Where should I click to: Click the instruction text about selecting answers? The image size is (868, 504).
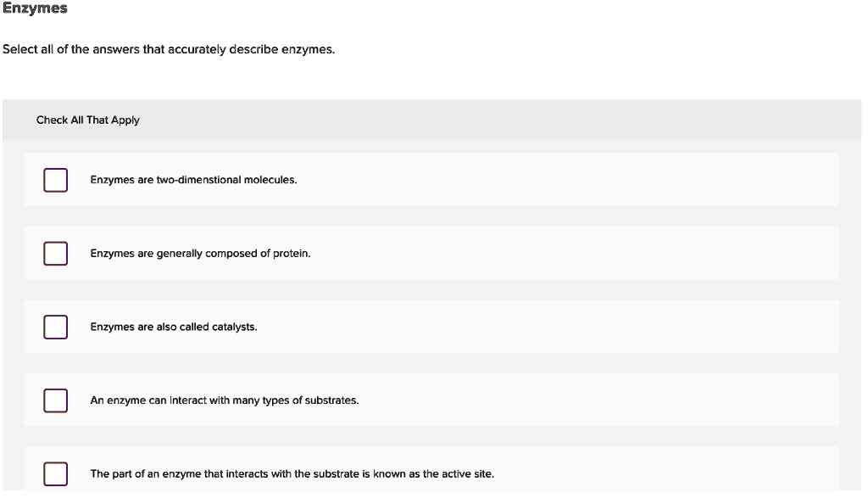point(168,49)
